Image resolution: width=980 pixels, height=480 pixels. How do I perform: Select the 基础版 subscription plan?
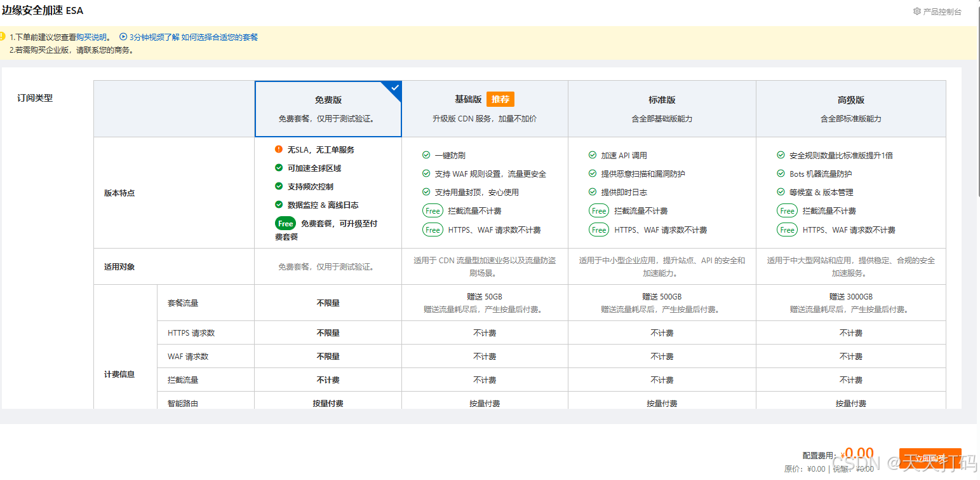click(485, 109)
